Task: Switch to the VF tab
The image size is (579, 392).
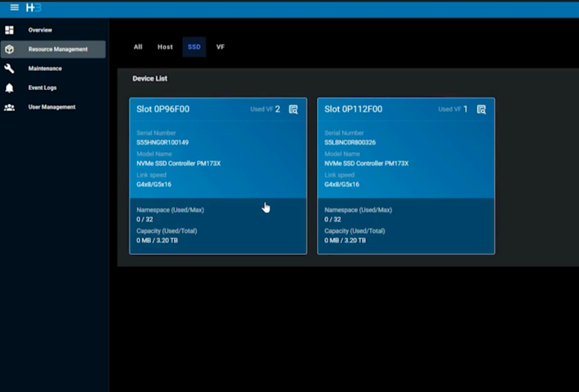Action: click(221, 47)
